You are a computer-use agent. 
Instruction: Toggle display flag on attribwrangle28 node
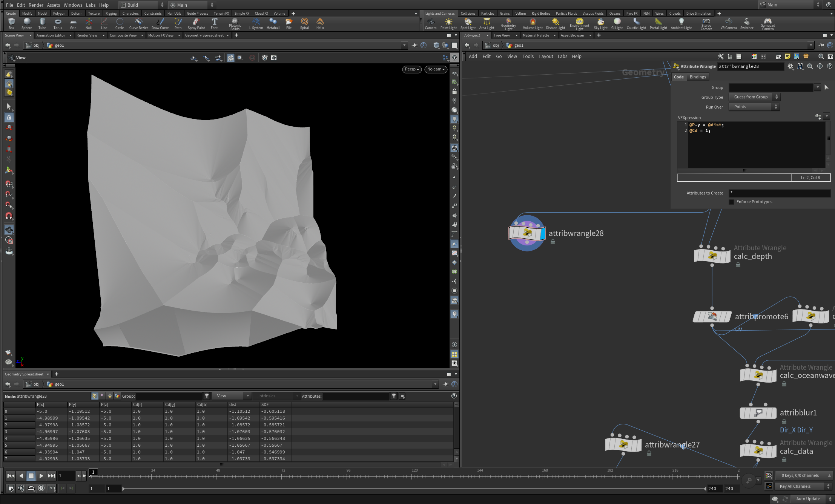543,233
